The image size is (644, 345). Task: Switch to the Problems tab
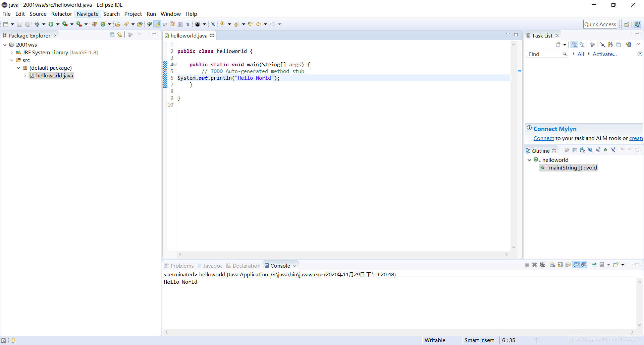tap(179, 266)
